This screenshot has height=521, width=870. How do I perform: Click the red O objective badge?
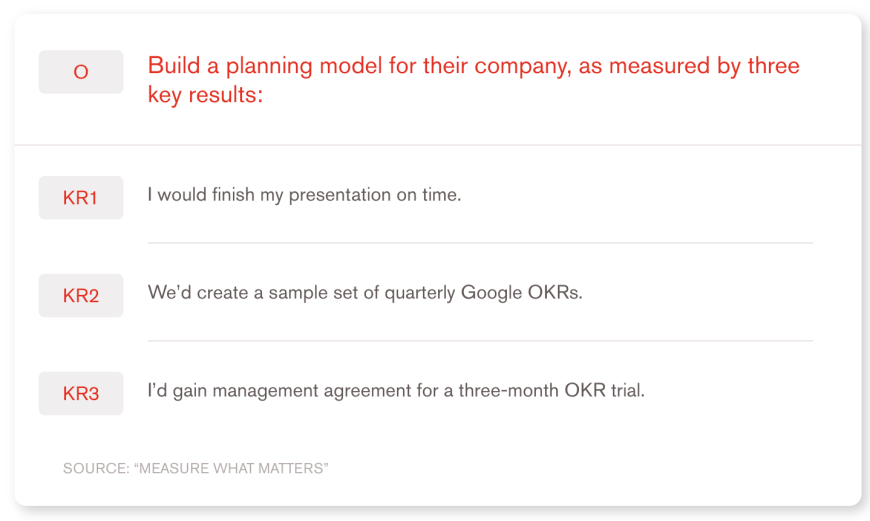point(81,72)
